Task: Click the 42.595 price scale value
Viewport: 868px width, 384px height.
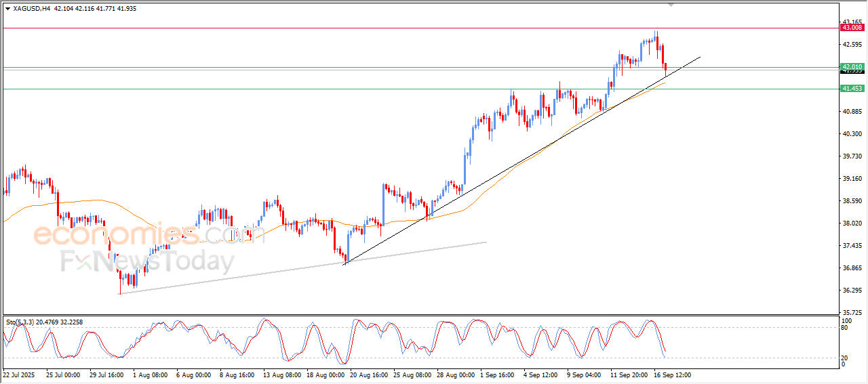Action: [x=851, y=45]
